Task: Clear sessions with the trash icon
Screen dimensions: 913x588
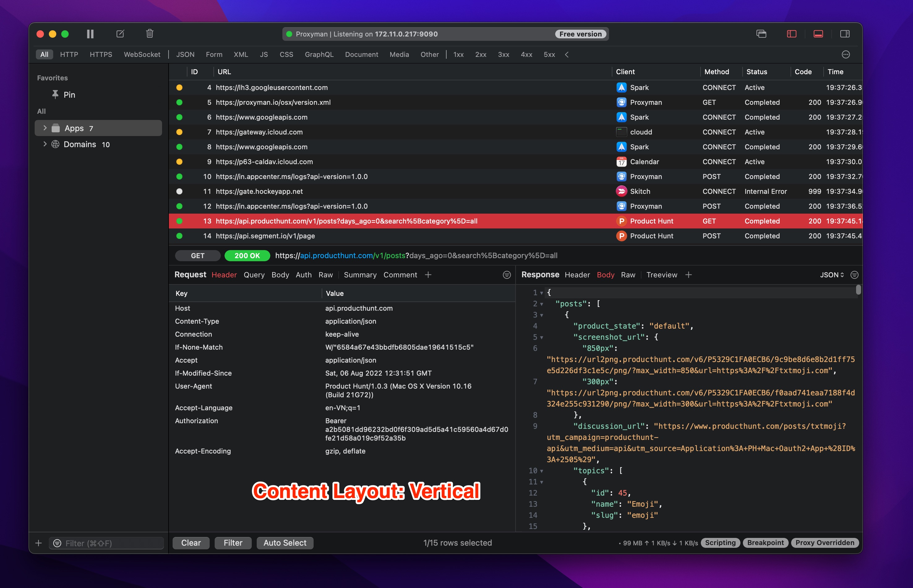Action: pos(149,34)
